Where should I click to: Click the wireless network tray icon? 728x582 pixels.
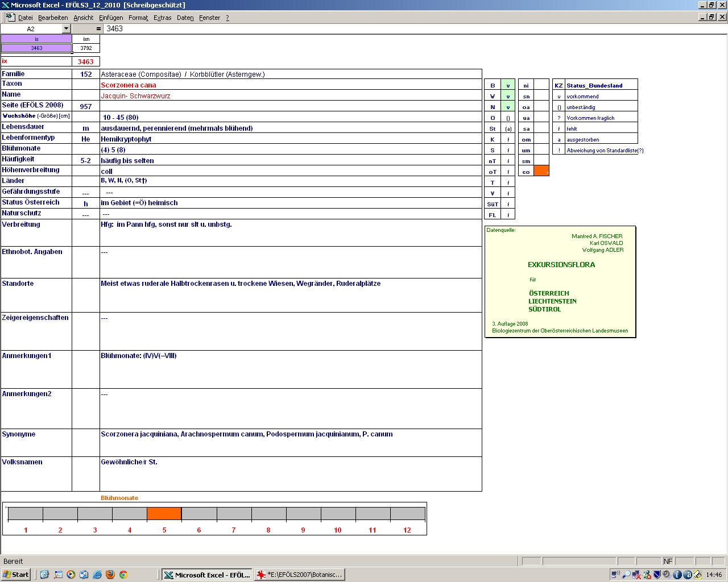point(616,575)
